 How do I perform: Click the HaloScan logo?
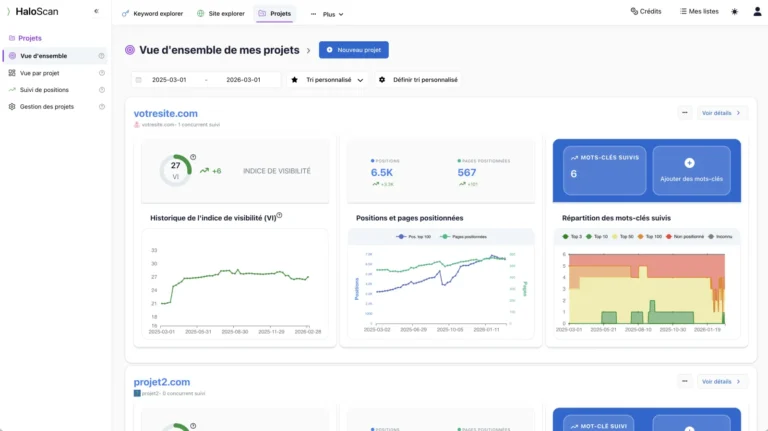click(32, 11)
